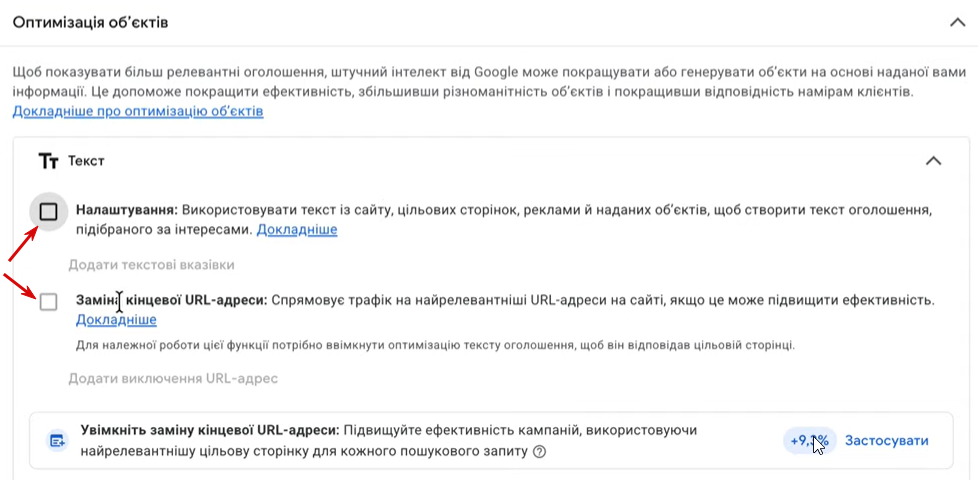Screen dimensions: 978x480
Task: Open the help question mark icon
Action: [540, 452]
